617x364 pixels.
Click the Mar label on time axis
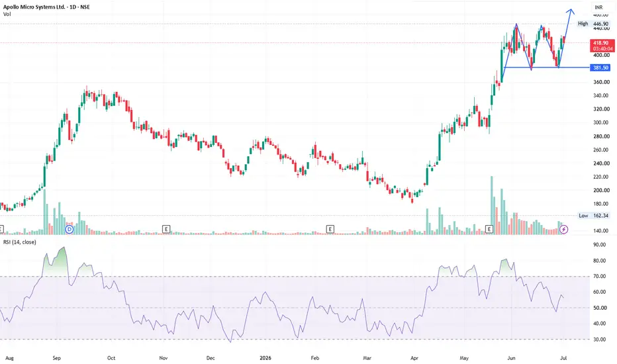[367, 358]
